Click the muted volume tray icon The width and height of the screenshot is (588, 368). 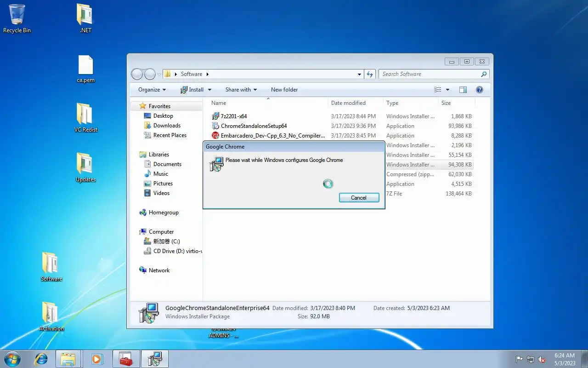click(542, 359)
